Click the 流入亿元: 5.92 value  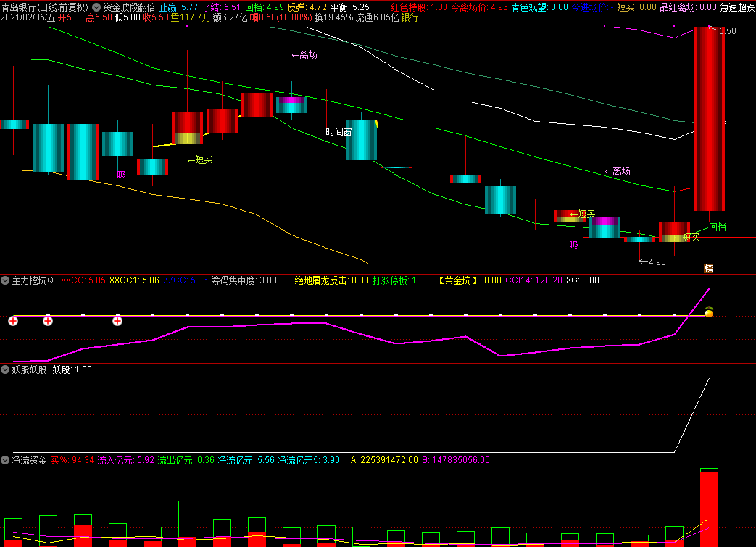[126, 460]
